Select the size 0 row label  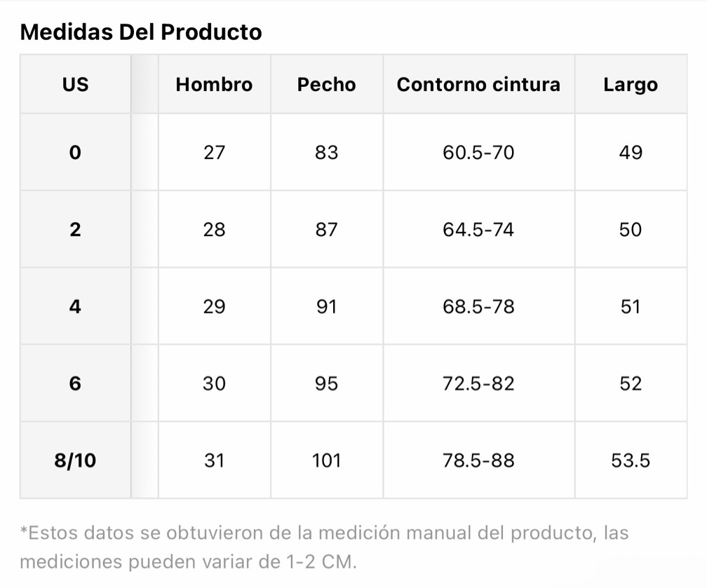[75, 152]
